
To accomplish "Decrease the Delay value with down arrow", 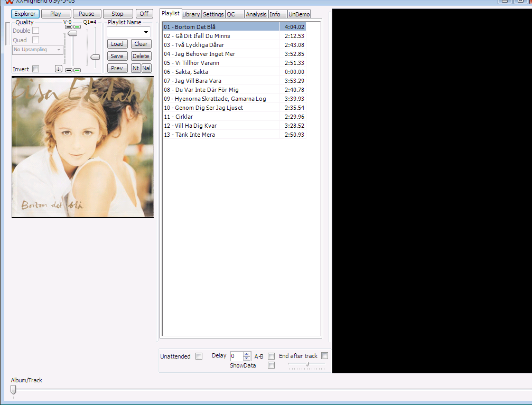I will tap(247, 358).
